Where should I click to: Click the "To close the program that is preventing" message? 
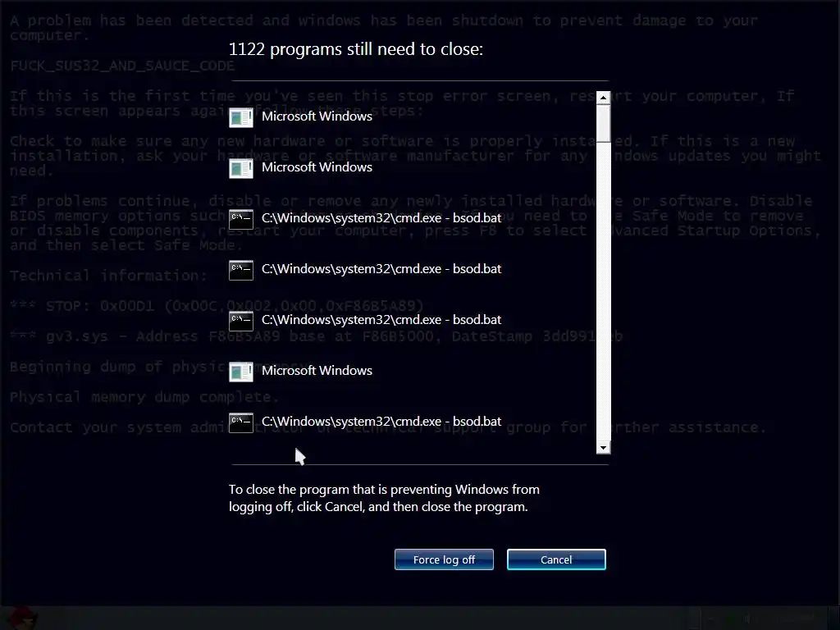[384, 498]
